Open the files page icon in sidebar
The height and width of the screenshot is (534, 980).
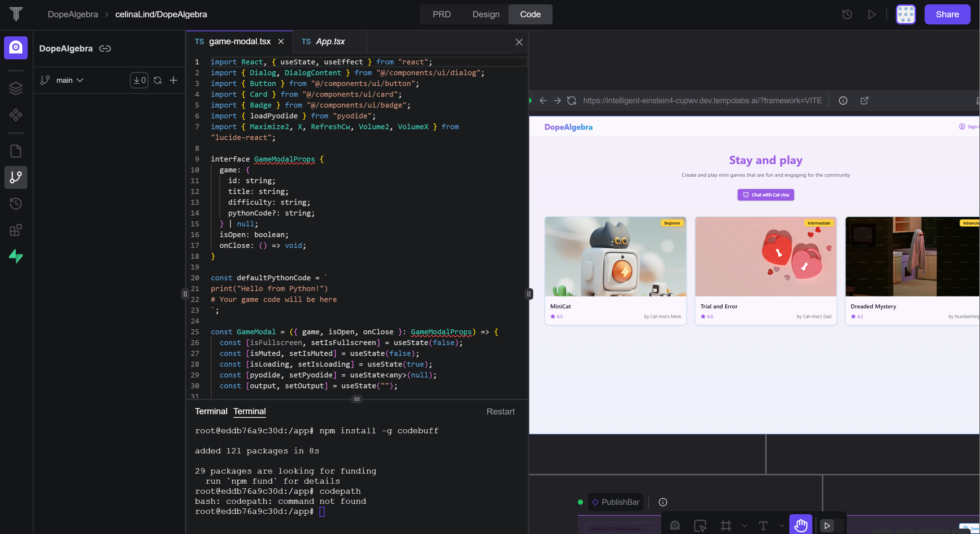15,151
